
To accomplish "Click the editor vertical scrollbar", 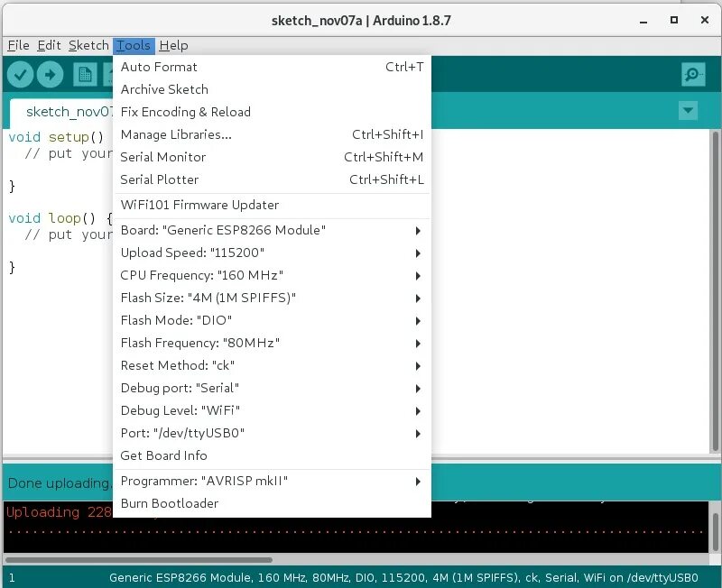I will (715, 290).
